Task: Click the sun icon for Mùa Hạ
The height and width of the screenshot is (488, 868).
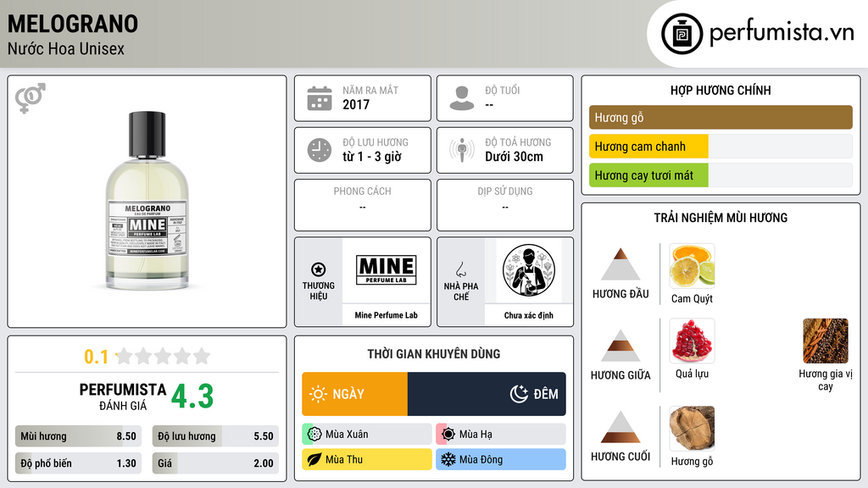Action: click(448, 435)
